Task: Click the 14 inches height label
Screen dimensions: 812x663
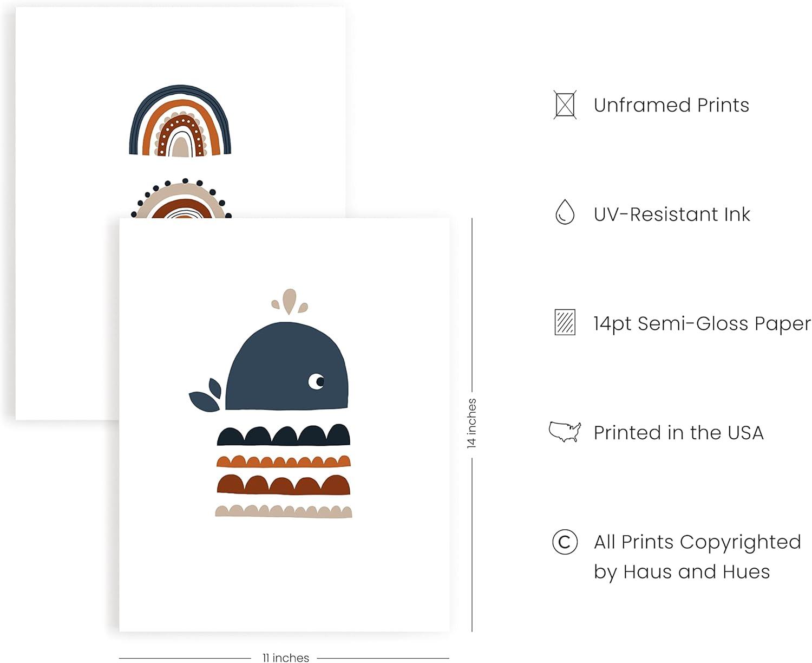Action: pos(472,423)
